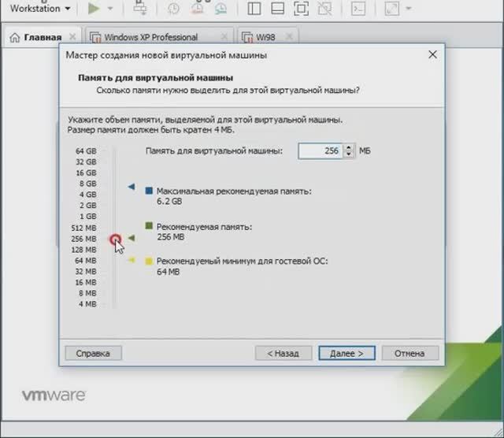The height and width of the screenshot is (438, 504).
Task: Click the console view terminal icon
Action: tap(358, 9)
